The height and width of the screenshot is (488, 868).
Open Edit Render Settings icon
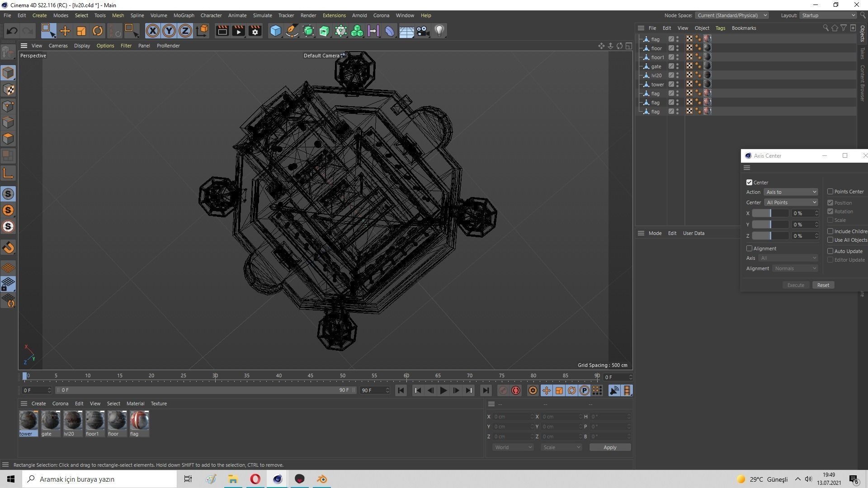tap(255, 31)
